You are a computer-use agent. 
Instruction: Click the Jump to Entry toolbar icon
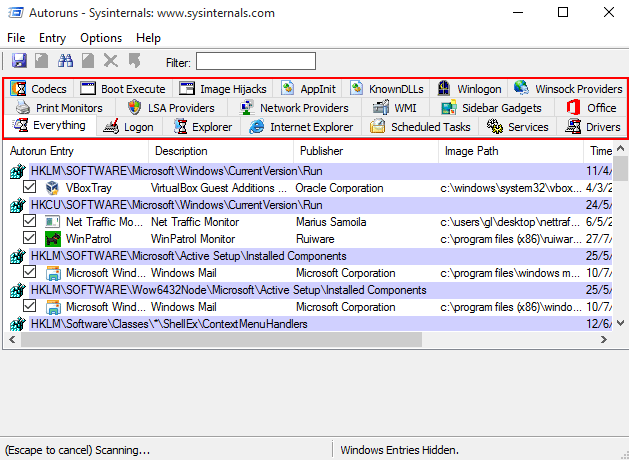(135, 61)
